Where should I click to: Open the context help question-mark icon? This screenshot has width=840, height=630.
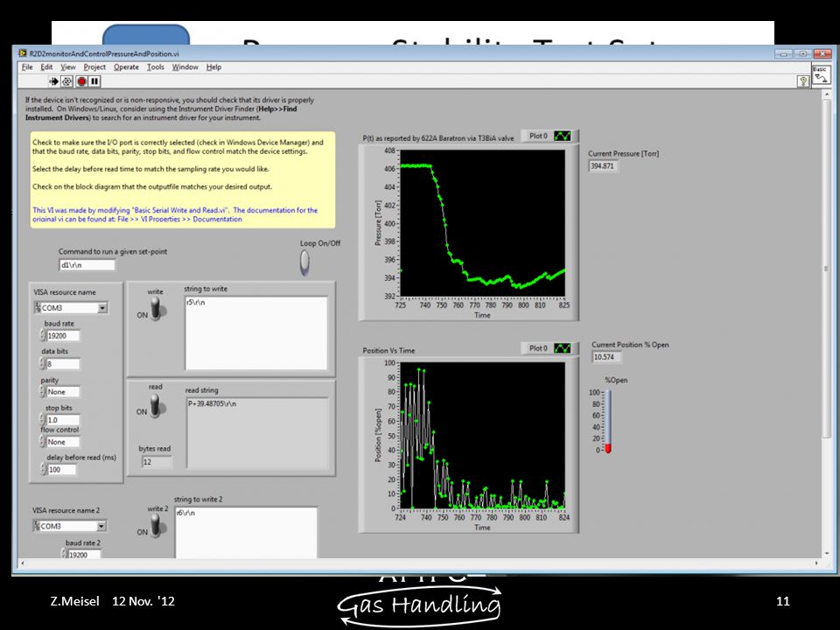point(803,81)
